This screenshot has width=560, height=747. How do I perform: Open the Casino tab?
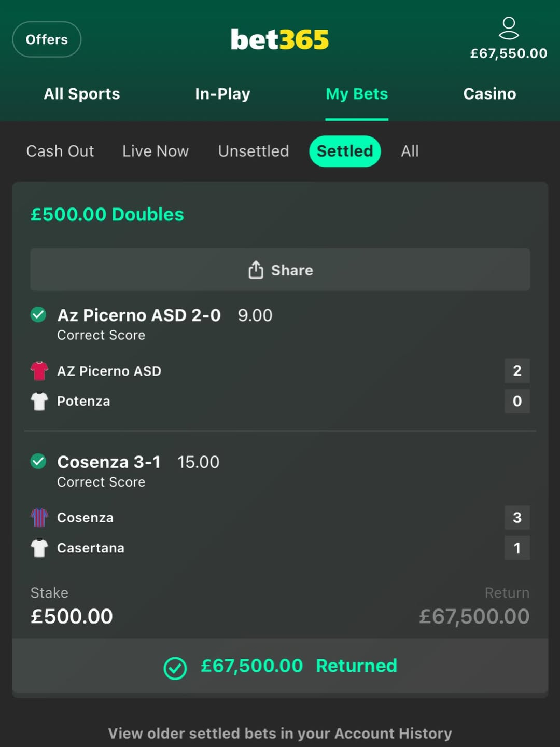coord(489,94)
